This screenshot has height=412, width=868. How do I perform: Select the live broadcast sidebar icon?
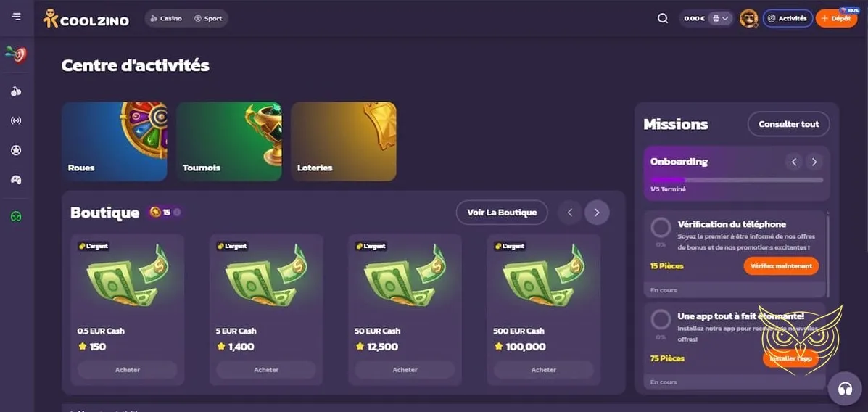[16, 120]
